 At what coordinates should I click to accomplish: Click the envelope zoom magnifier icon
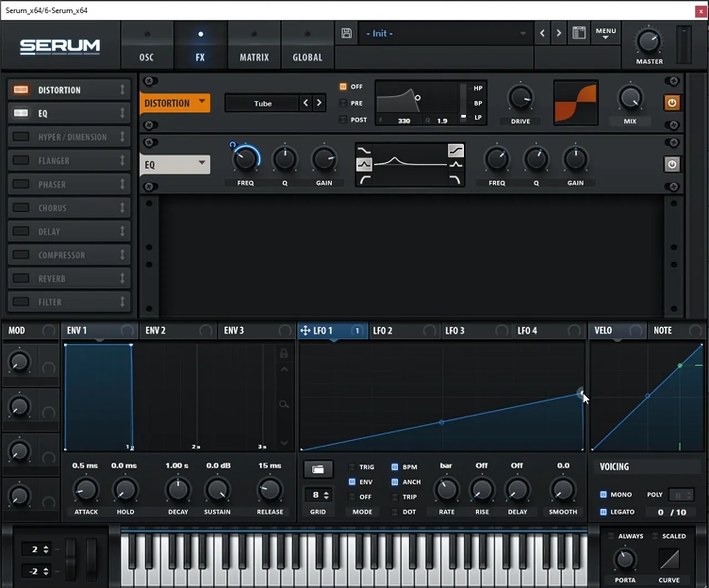coord(284,405)
